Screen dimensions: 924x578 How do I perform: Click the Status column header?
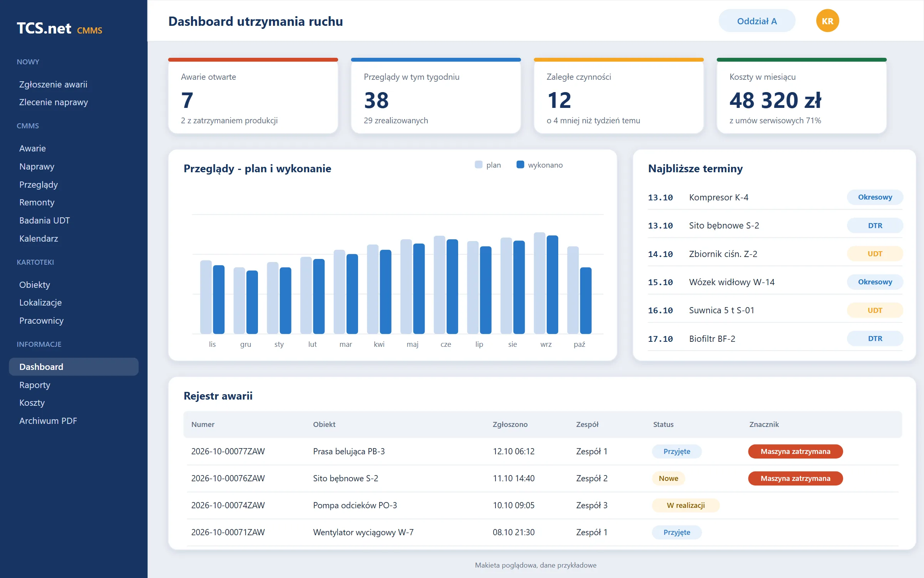(663, 424)
